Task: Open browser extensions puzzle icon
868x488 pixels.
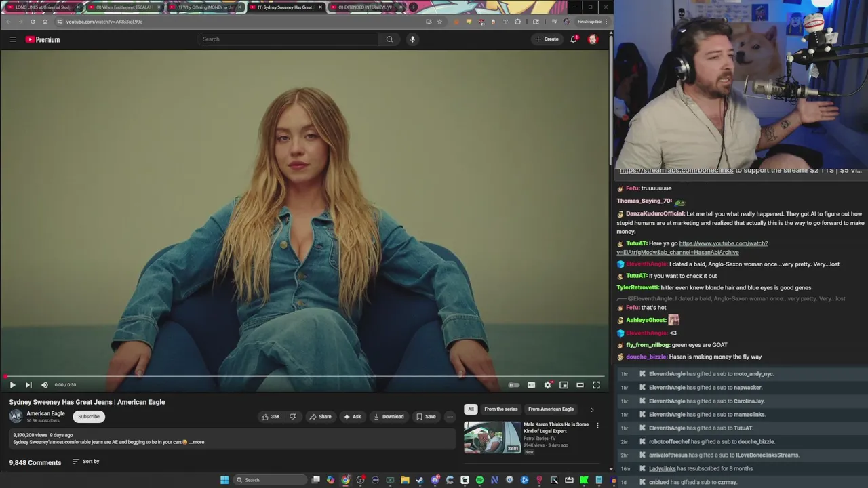Action: pyautogui.click(x=518, y=22)
